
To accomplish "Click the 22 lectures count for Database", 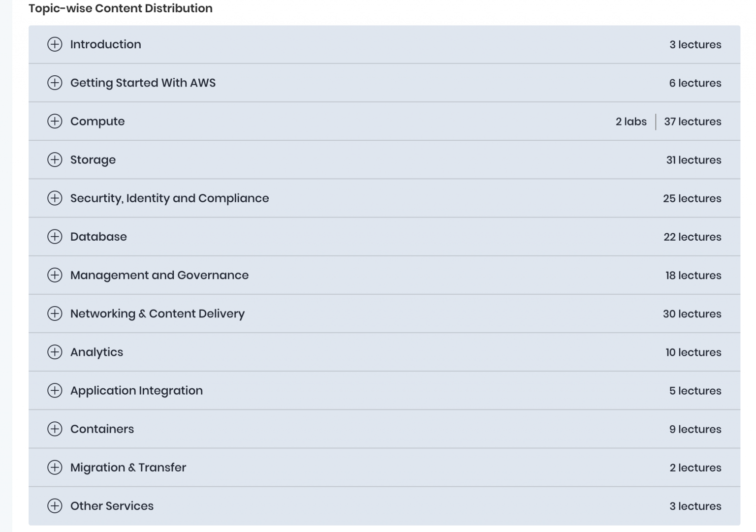I will point(692,237).
